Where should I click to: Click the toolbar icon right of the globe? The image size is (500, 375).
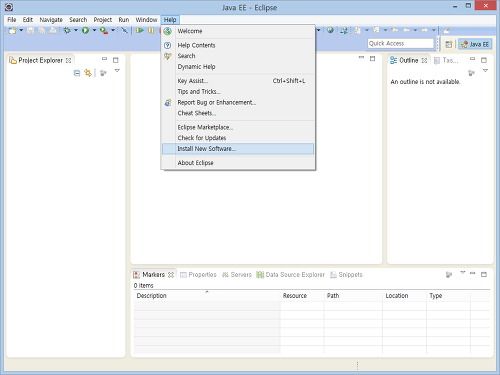(344, 31)
